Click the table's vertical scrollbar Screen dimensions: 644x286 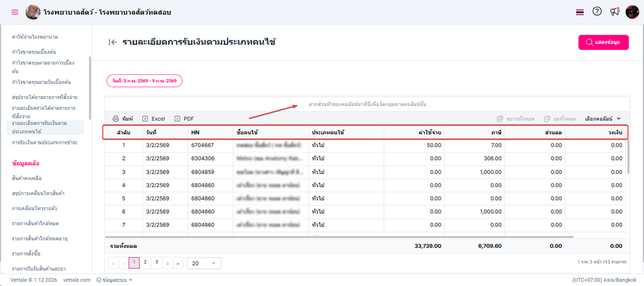(x=628, y=156)
